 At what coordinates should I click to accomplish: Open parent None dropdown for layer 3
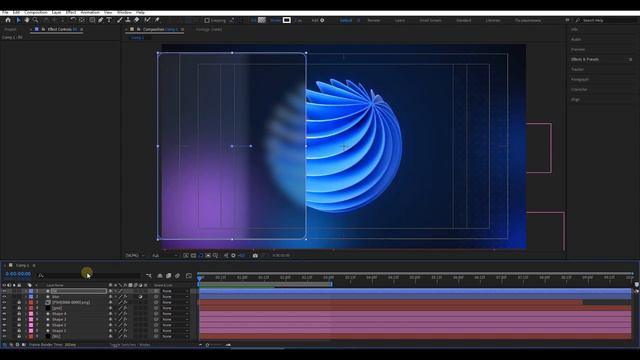click(176, 302)
